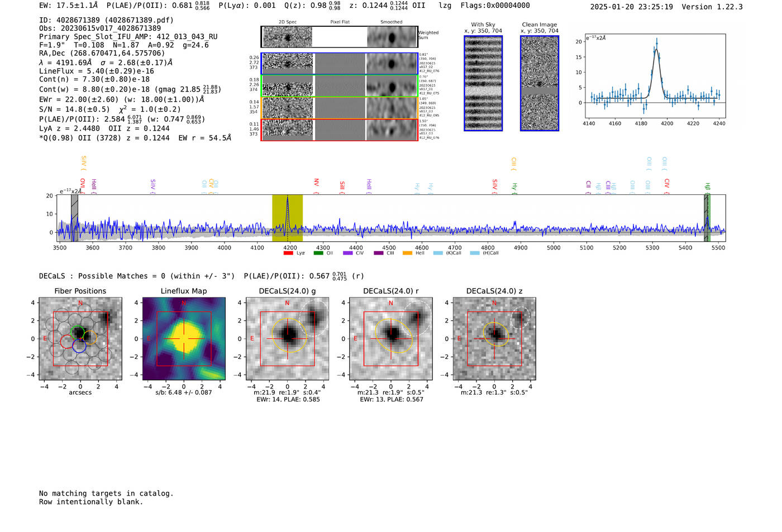Click the orange fiber circle in Fiber Positions
Screen dimensions: 782x532
90,337
